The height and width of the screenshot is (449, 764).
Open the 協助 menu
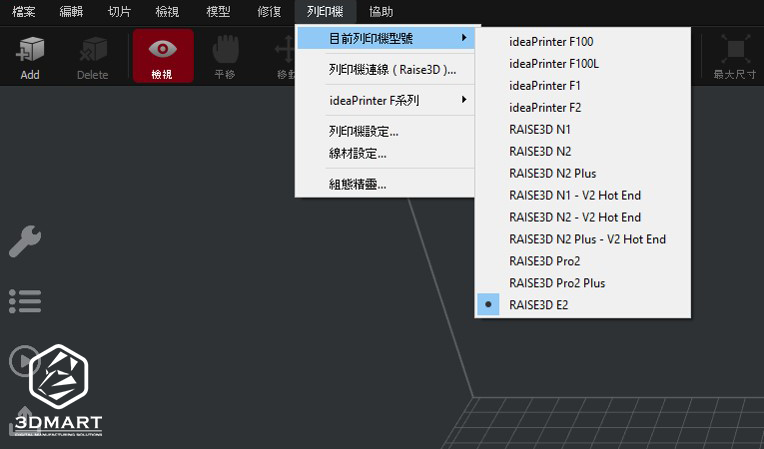[x=381, y=12]
